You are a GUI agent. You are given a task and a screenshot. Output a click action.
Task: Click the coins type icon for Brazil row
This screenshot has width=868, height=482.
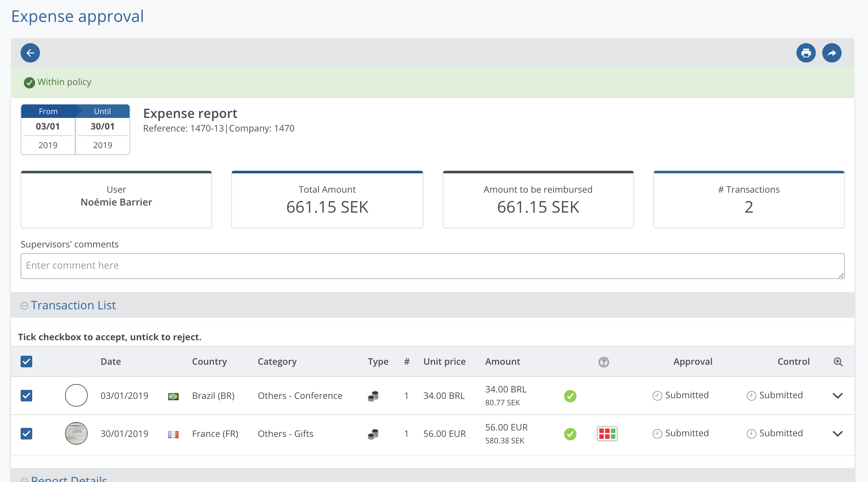(373, 396)
